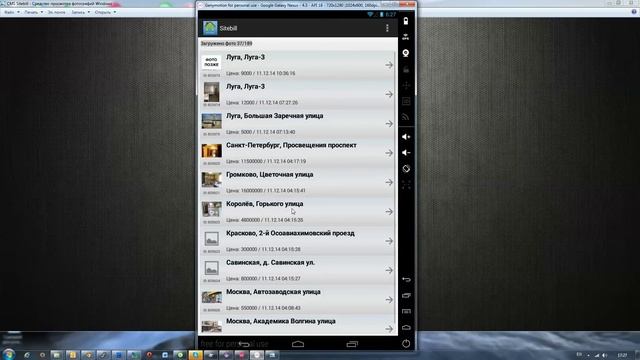Open Genymotion battery widget

click(x=406, y=21)
